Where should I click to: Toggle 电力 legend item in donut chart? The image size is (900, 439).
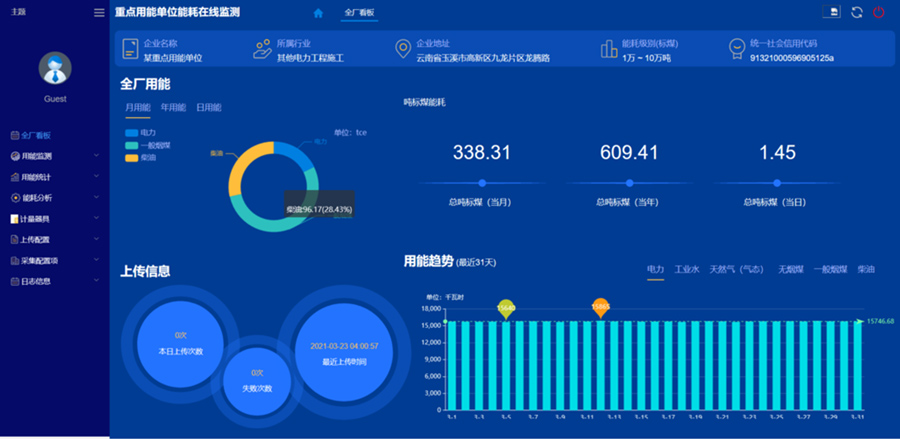[x=140, y=132]
